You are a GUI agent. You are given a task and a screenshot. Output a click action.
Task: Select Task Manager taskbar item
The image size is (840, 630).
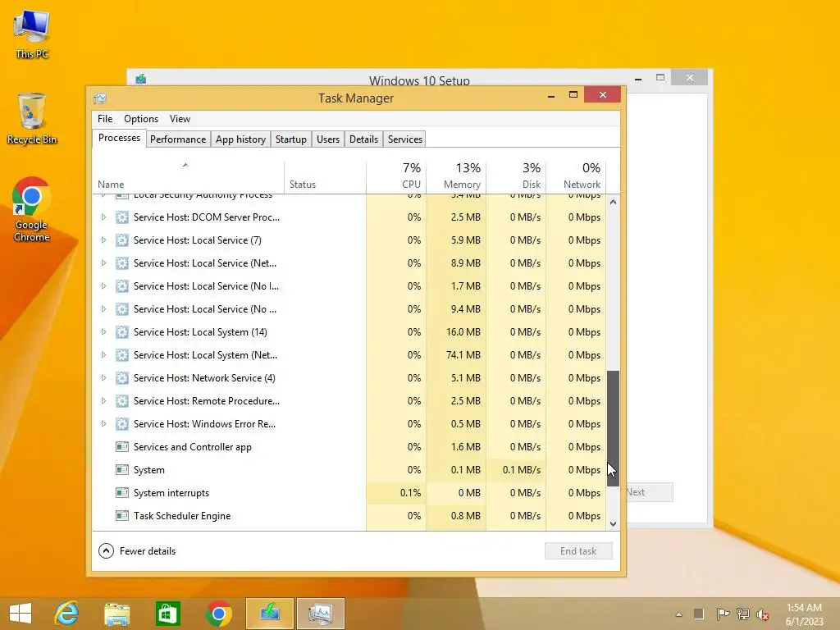tap(321, 614)
